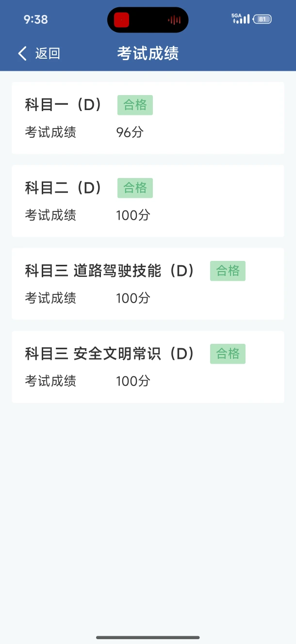The image size is (296, 644).
Task: Tap the back chevron arrow icon
Action: (x=22, y=53)
